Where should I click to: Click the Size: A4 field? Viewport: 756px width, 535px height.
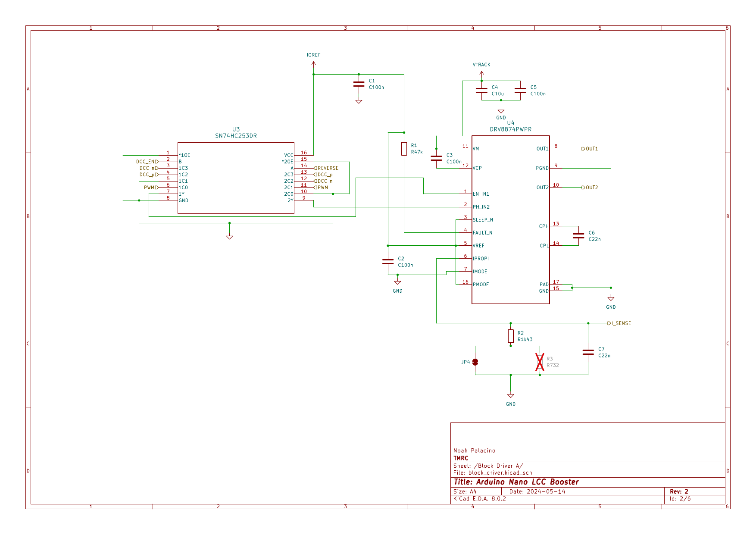tap(465, 491)
